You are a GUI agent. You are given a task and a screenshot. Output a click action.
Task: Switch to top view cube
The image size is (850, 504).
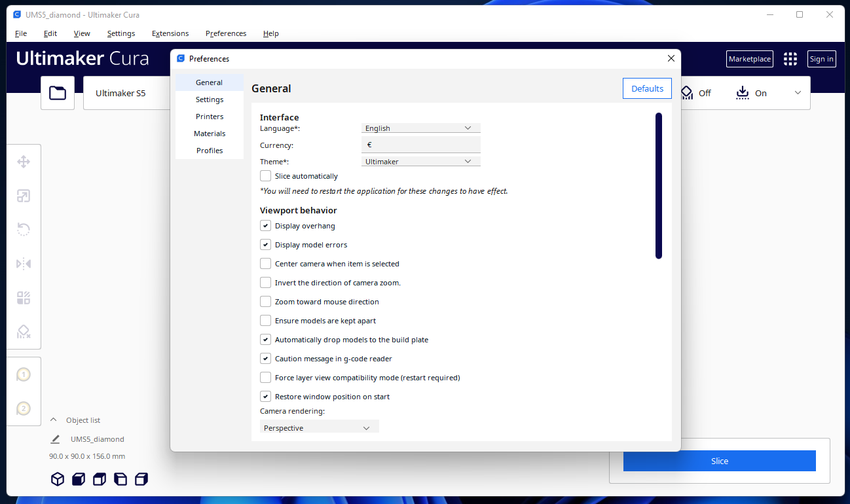point(100,479)
